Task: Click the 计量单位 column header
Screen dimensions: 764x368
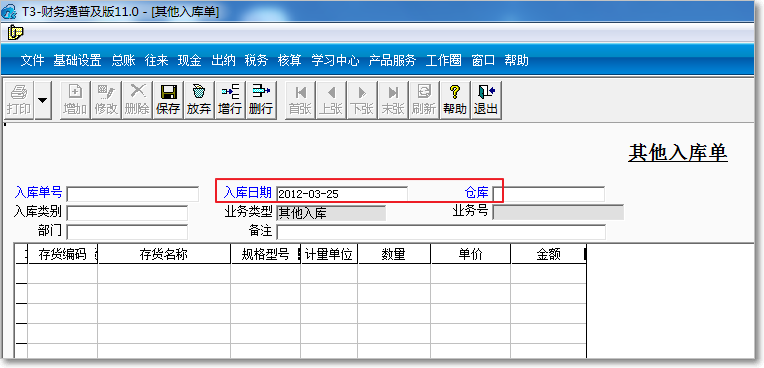Action: (x=329, y=254)
